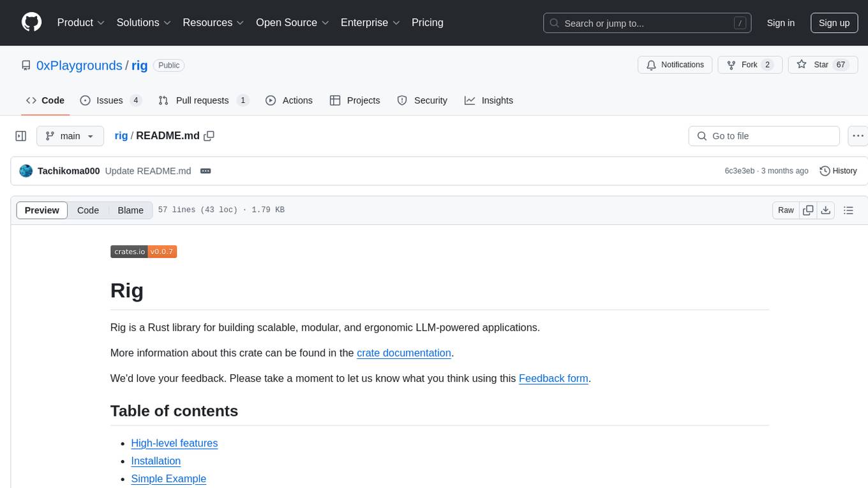
Task: Switch to the Actions tab
Action: point(289,100)
